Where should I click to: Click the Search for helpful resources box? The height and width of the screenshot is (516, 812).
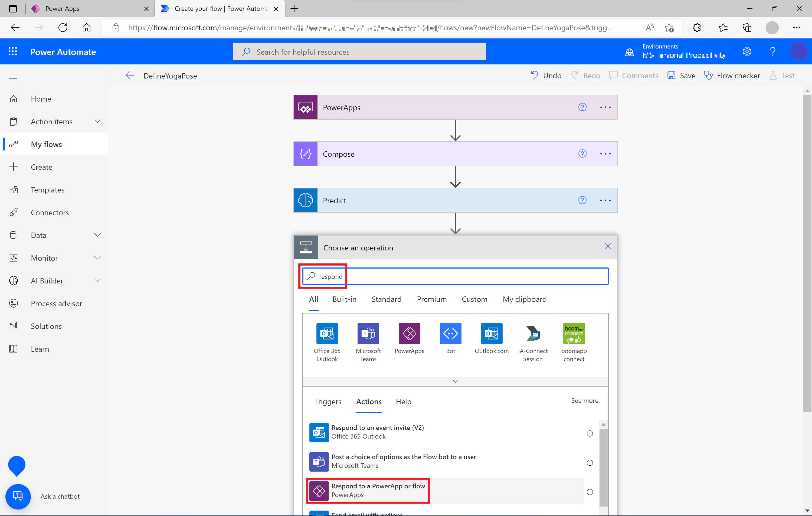(x=359, y=52)
